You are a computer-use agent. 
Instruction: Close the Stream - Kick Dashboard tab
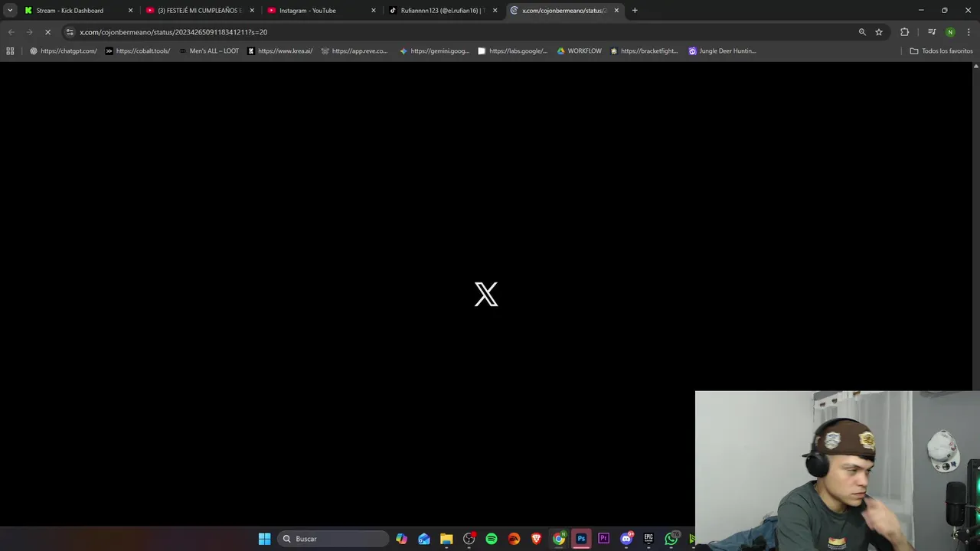130,11
